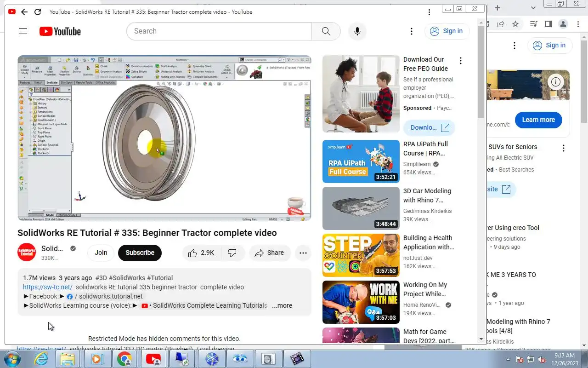
Task: Click the profile avatar in background Chrome
Action: (563, 24)
